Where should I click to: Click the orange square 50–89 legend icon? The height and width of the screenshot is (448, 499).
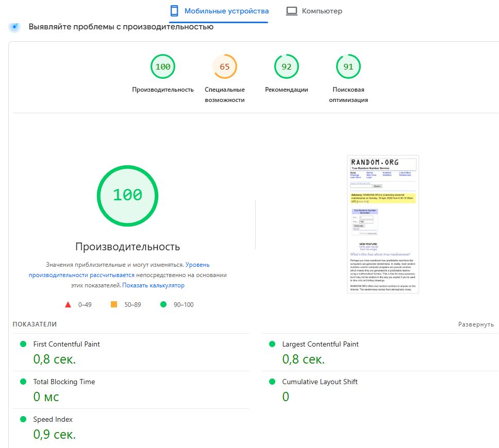[x=114, y=304]
